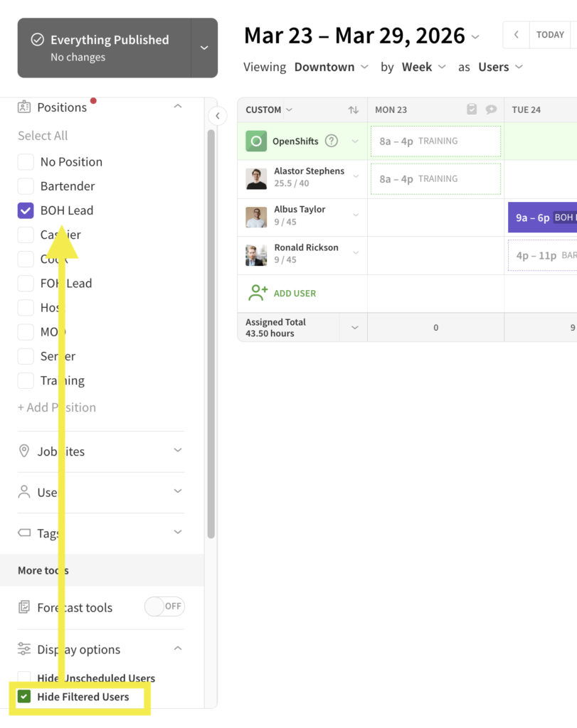
Task: Click the Select All positions link
Action: click(x=43, y=136)
